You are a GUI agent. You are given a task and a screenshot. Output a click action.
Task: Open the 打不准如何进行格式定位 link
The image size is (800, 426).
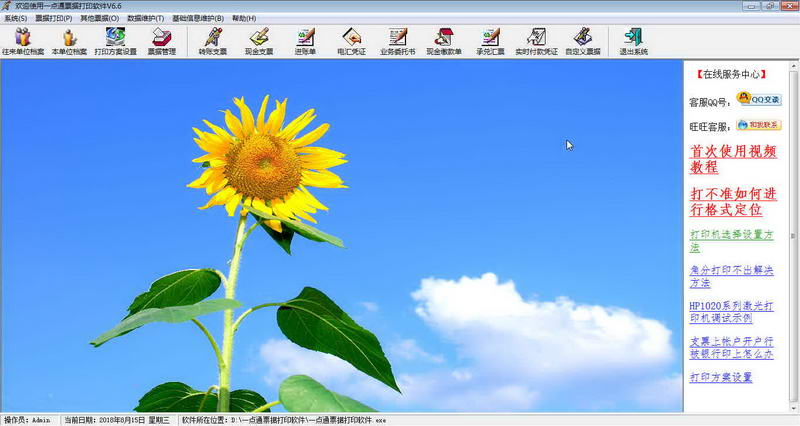733,202
